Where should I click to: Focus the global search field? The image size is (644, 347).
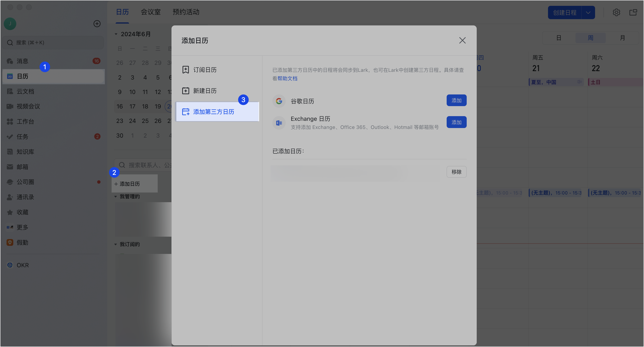[53, 42]
